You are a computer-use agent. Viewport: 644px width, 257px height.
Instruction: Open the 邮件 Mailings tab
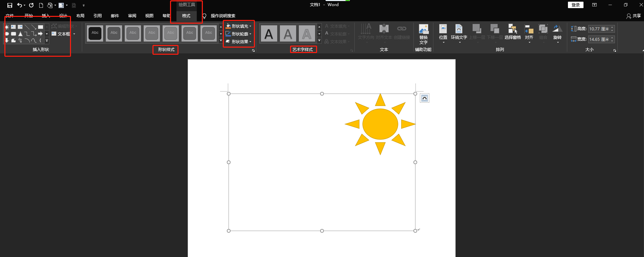point(115,16)
